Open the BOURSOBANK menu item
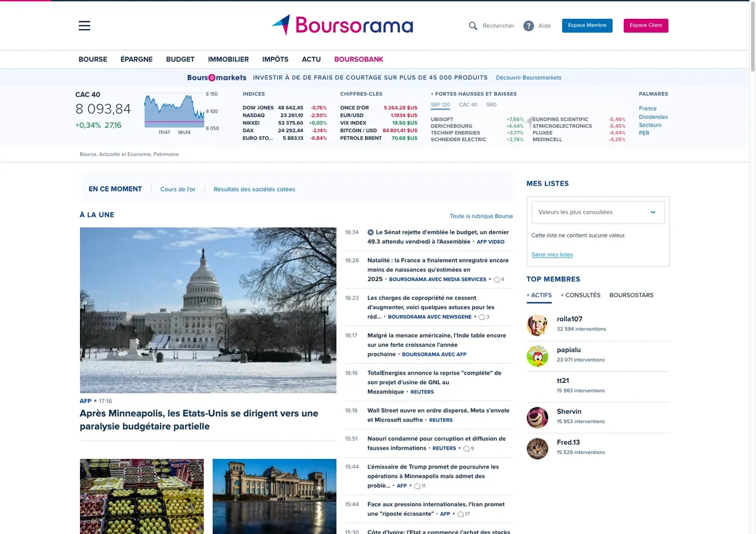The image size is (756, 534). [358, 59]
